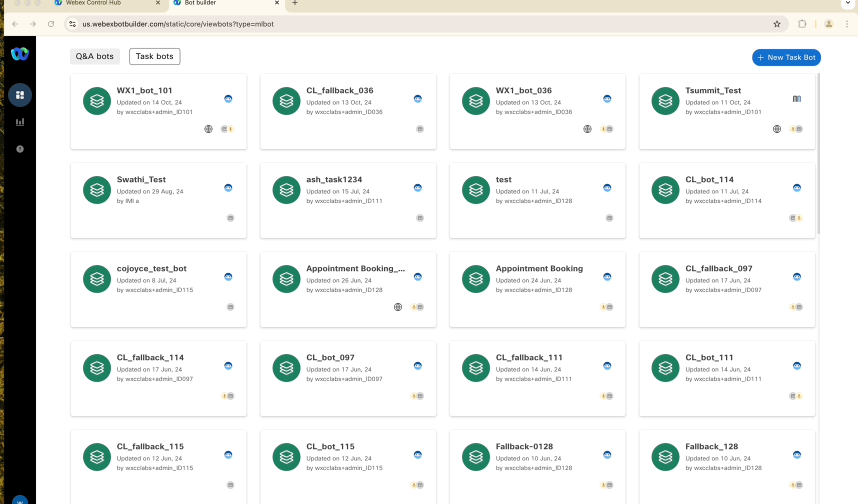858x504 pixels.
Task: Bookmark this page with the star icon
Action: pos(777,24)
